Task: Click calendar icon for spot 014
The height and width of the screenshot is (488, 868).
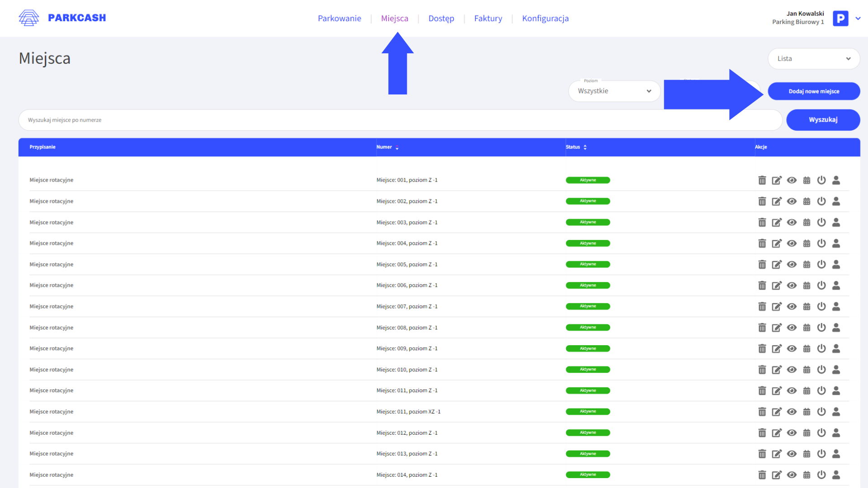Action: click(807, 475)
